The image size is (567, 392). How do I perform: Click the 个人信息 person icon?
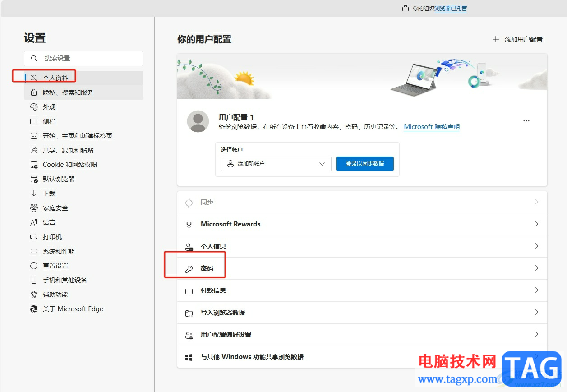[x=189, y=247]
